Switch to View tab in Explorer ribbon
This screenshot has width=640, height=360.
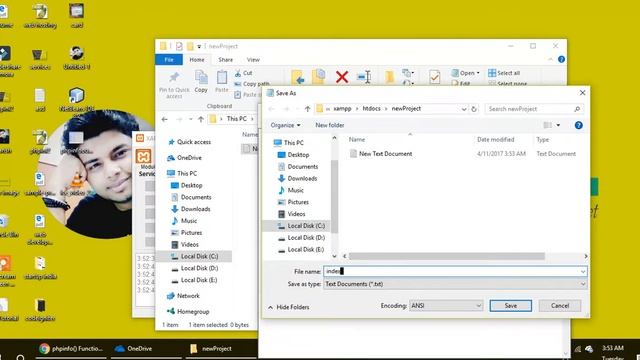click(253, 60)
